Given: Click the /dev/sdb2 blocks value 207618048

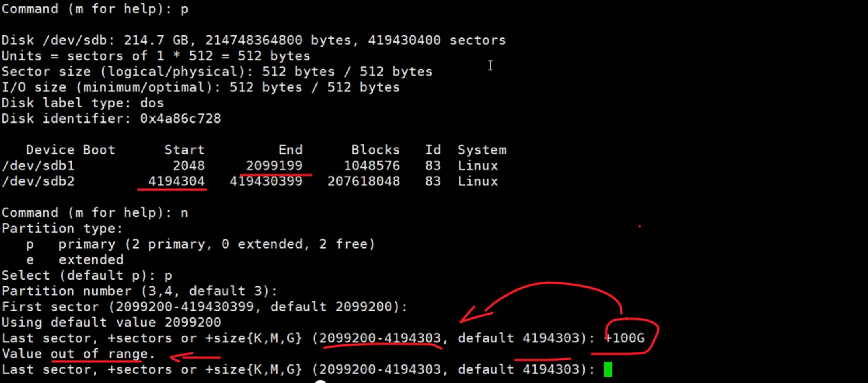Looking at the screenshot, I should [364, 181].
